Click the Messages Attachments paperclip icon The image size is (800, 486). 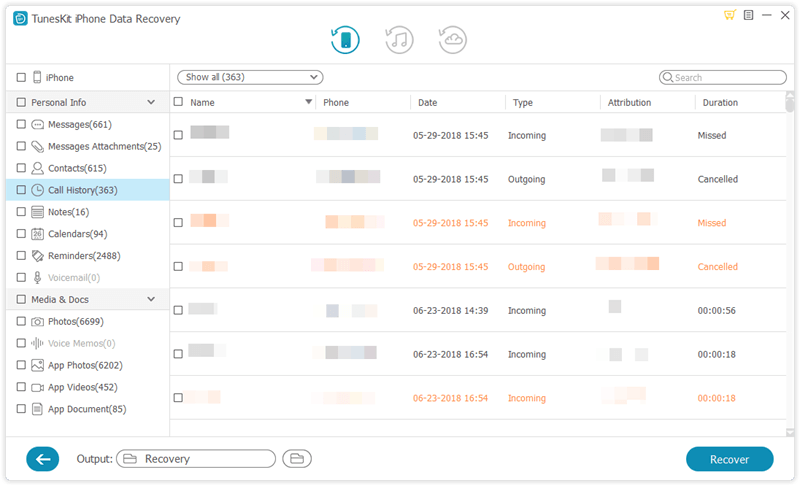pyautogui.click(x=37, y=146)
